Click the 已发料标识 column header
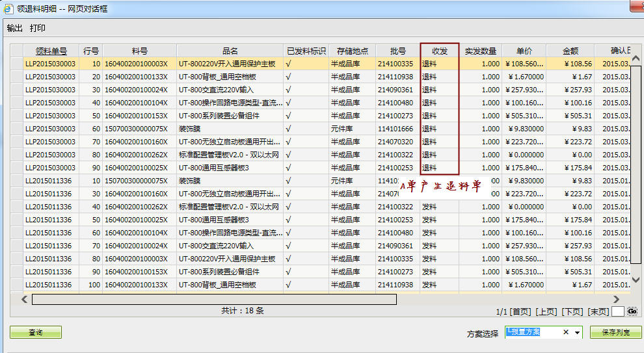644x353 pixels. click(306, 51)
